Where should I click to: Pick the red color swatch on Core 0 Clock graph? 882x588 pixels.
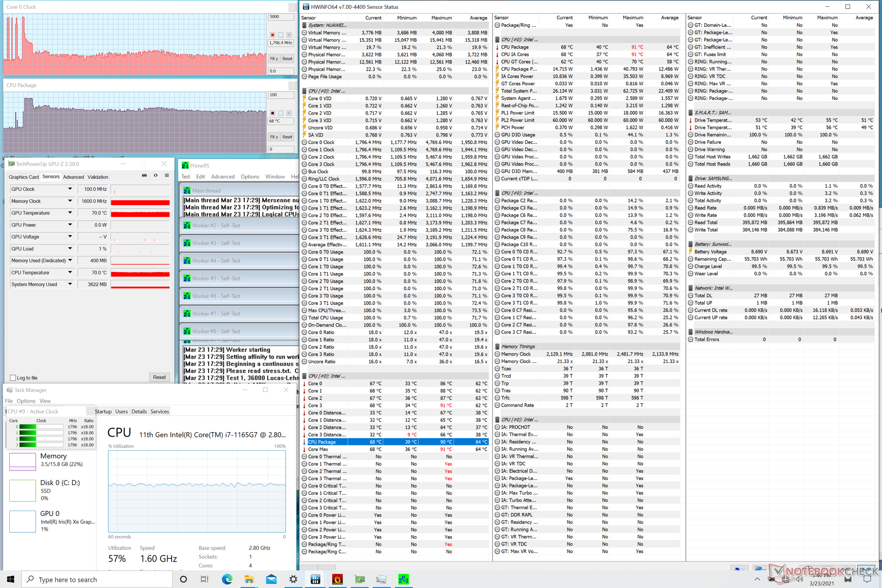point(272,35)
